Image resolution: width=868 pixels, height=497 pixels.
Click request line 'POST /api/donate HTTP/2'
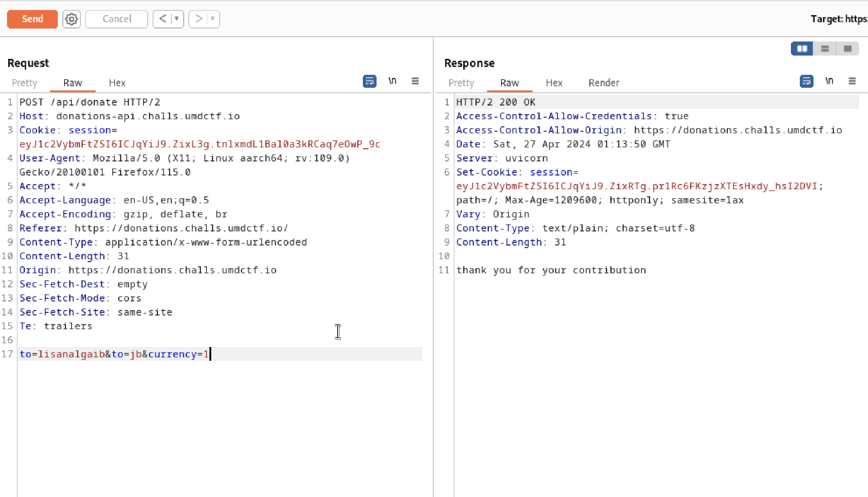point(90,102)
